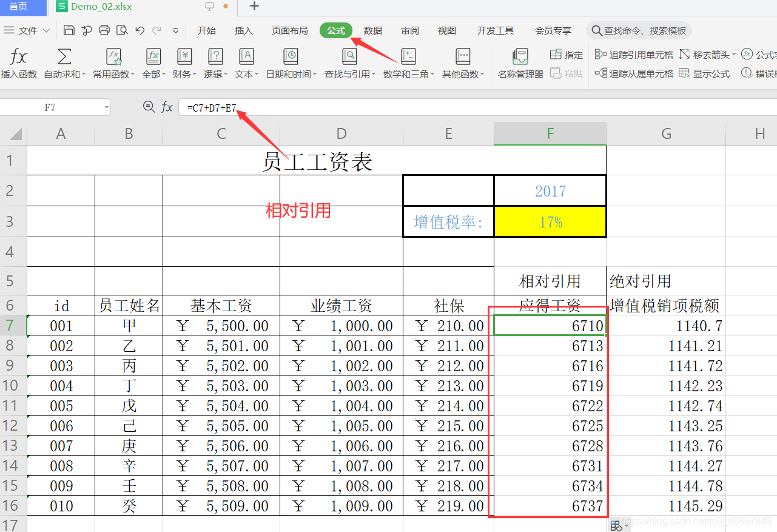Switch to the Home (开始) tab
The image size is (777, 532).
[x=207, y=30]
